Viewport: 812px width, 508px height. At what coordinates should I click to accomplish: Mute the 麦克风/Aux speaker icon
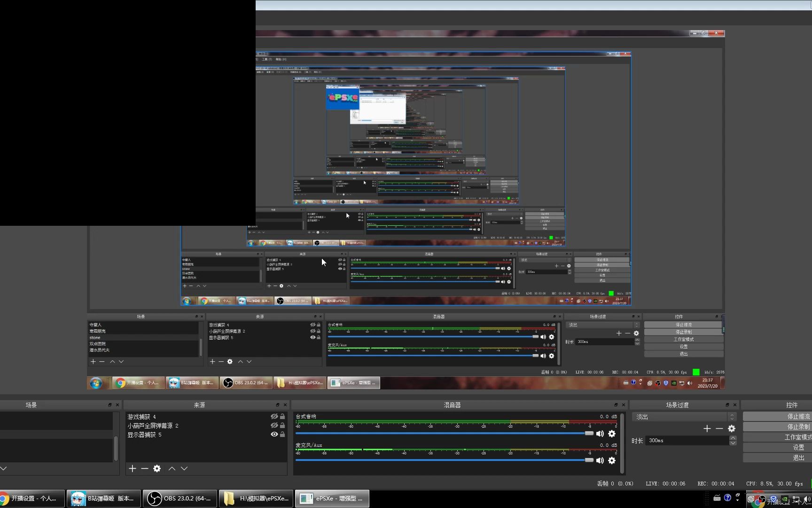coord(600,460)
